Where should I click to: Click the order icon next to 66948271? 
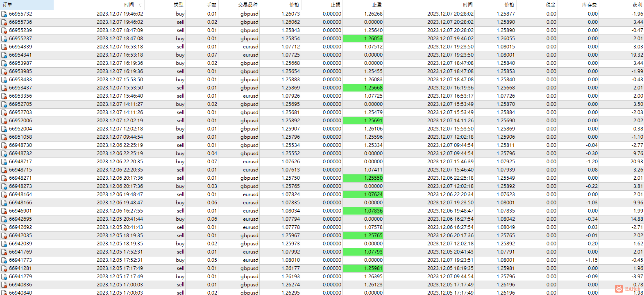(x=4, y=178)
